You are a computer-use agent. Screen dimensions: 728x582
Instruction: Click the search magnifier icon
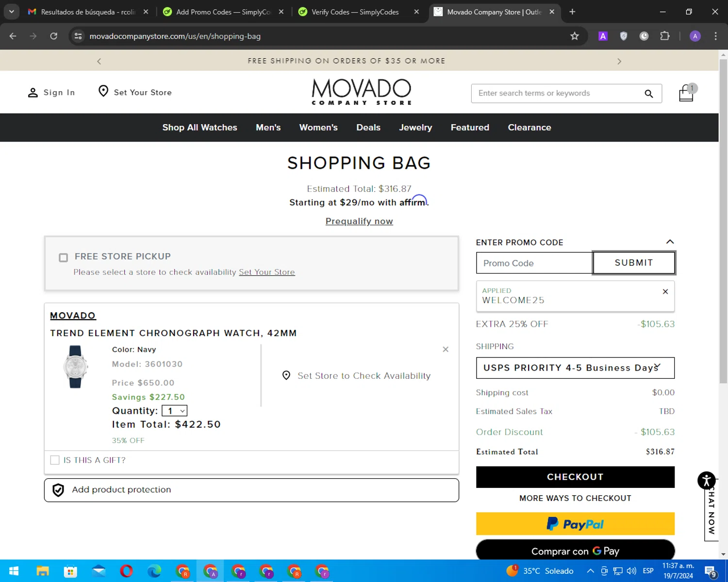[x=649, y=94]
